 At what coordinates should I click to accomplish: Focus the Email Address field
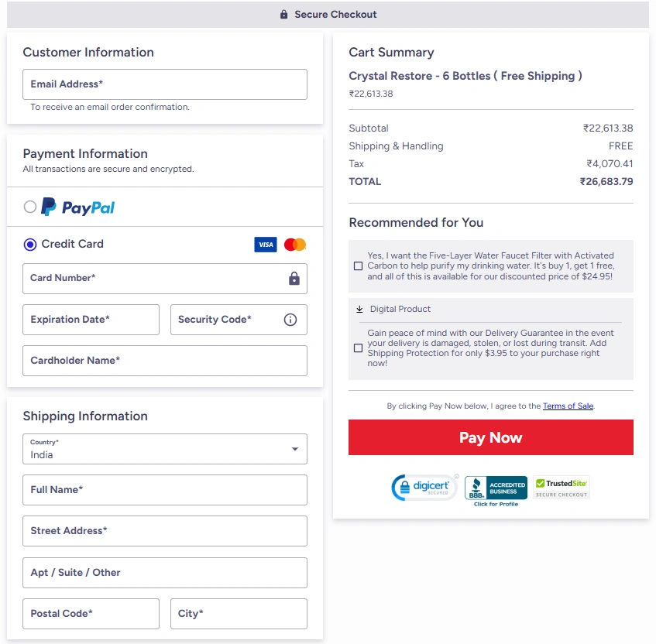[165, 84]
